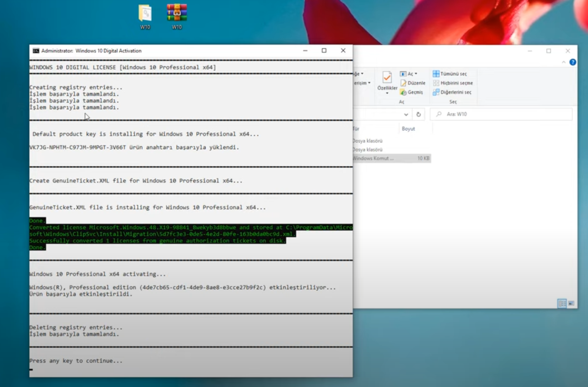Viewport: 588px width, 387px height.
Task: Sort files by the Tür column header
Action: tap(357, 129)
